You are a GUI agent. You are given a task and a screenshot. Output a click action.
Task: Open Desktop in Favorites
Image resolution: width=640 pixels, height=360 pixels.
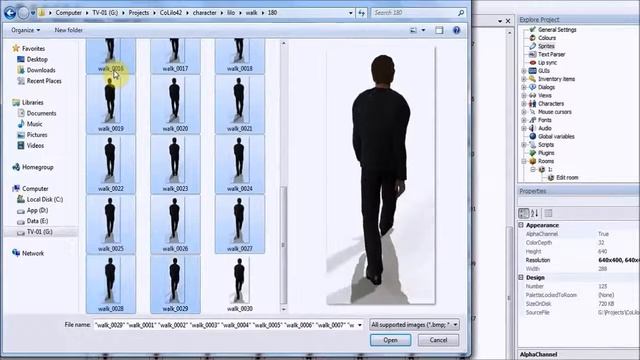click(x=37, y=59)
